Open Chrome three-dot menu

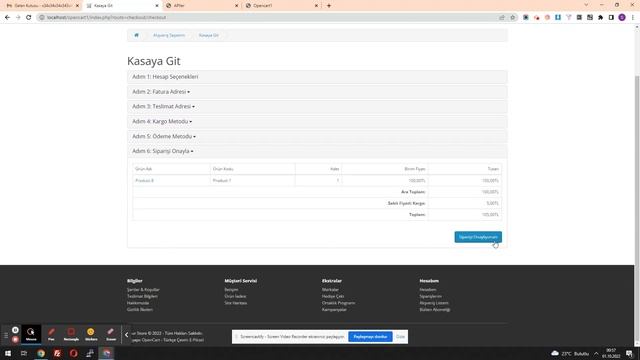[x=633, y=17]
